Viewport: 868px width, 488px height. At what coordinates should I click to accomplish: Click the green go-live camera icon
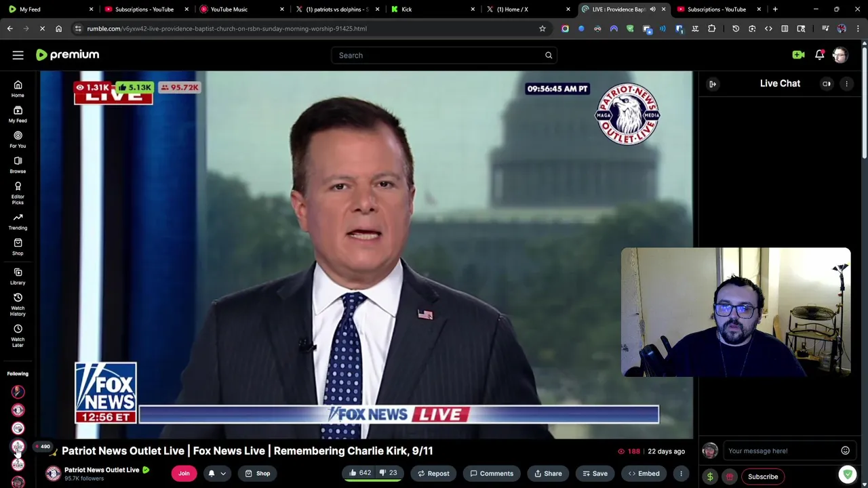click(x=798, y=55)
